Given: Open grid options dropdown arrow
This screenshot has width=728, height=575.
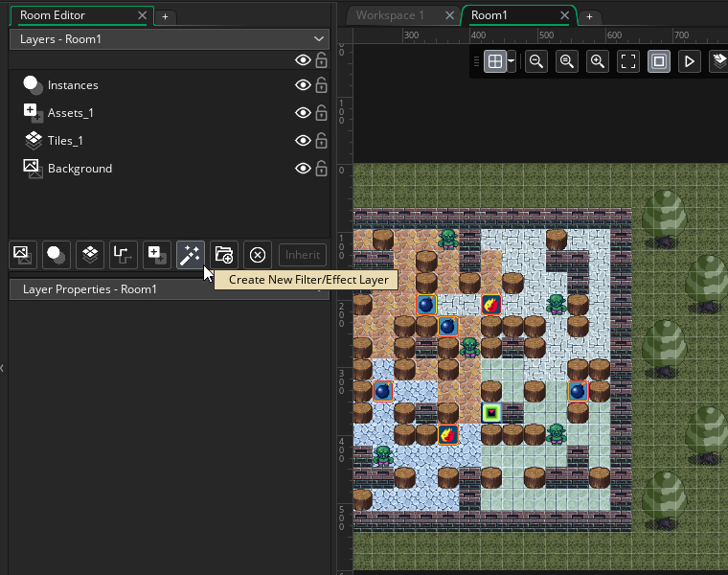Looking at the screenshot, I should [512, 61].
